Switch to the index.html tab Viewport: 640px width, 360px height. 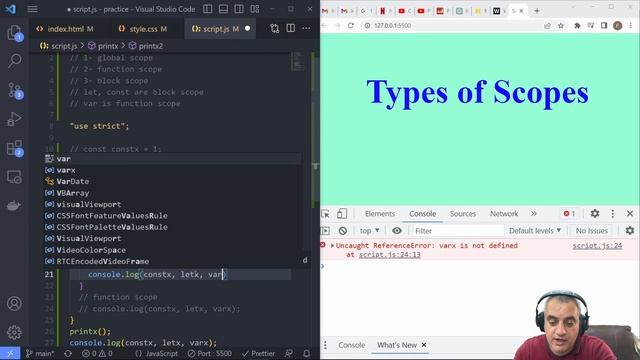coord(65,29)
